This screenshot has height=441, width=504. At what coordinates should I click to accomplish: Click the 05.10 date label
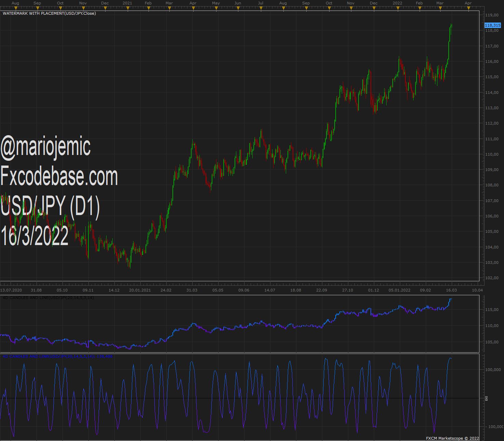pyautogui.click(x=62, y=290)
